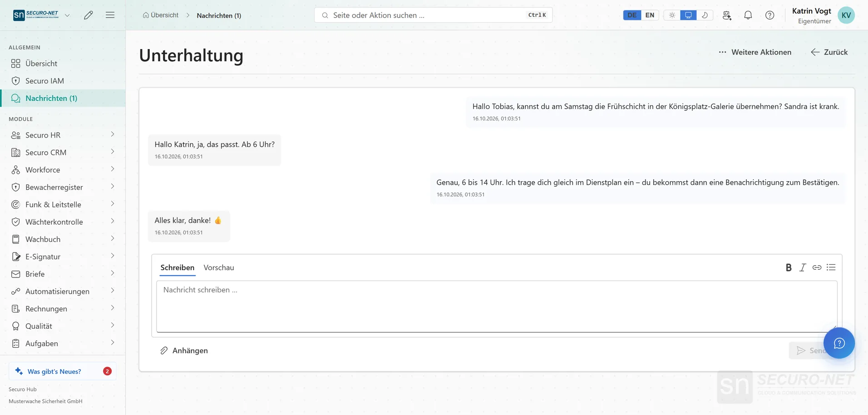Click the Securo-Net logo

tap(36, 15)
